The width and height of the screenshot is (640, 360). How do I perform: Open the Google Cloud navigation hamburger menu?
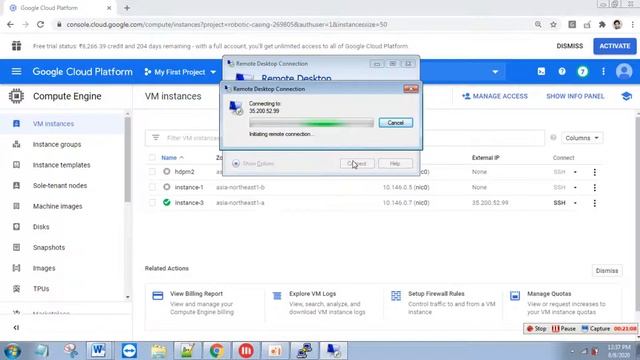pyautogui.click(x=16, y=72)
